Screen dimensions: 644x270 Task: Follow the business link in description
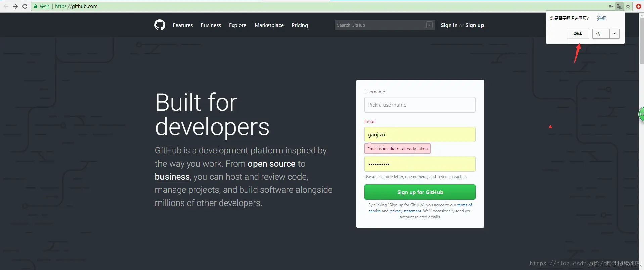click(172, 177)
